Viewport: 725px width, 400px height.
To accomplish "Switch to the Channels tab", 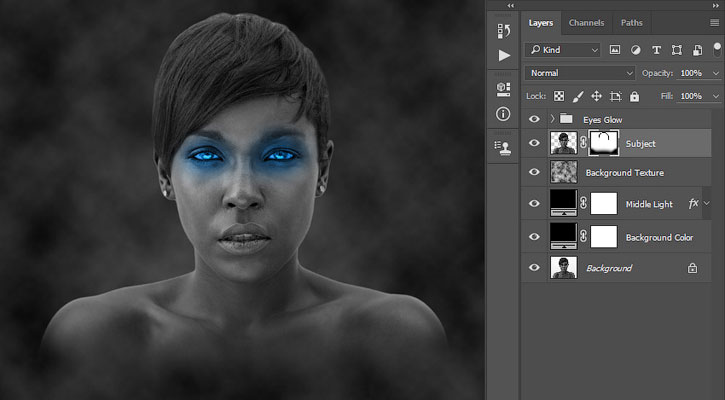I will [586, 23].
